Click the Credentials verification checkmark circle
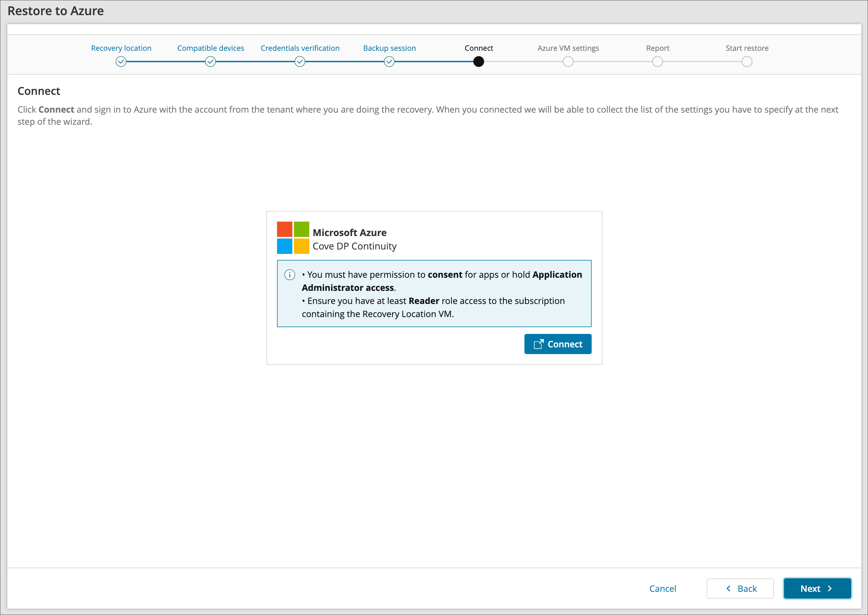The width and height of the screenshot is (868, 615). click(x=300, y=62)
